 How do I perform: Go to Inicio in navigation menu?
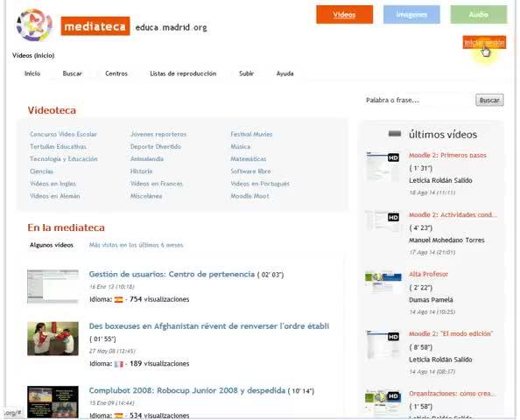pos(32,73)
